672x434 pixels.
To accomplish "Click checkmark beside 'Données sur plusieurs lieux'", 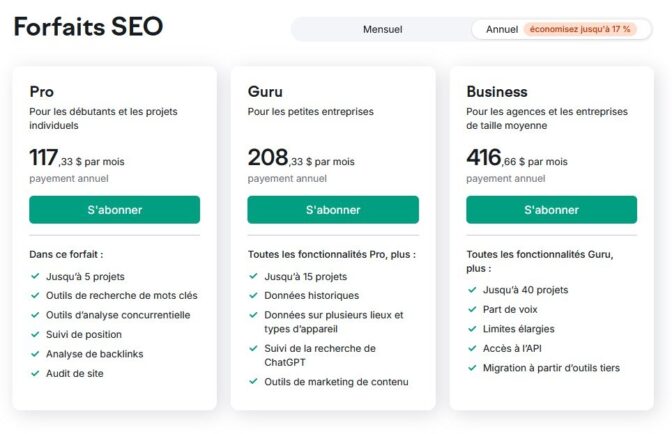I will click(x=253, y=315).
